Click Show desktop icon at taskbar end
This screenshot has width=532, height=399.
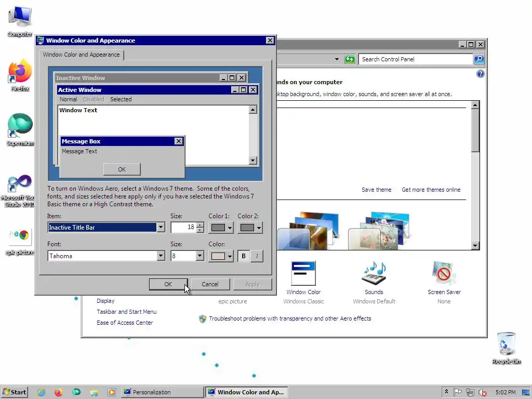click(x=526, y=392)
